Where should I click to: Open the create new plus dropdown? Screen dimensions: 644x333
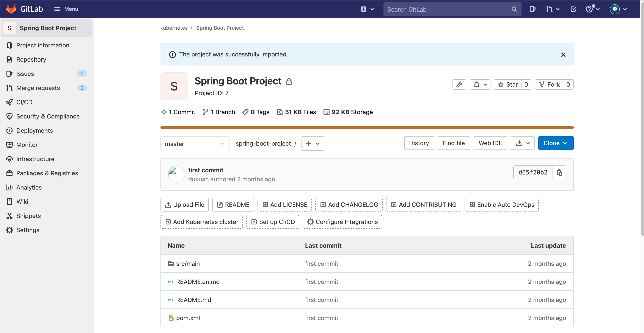[x=367, y=9]
